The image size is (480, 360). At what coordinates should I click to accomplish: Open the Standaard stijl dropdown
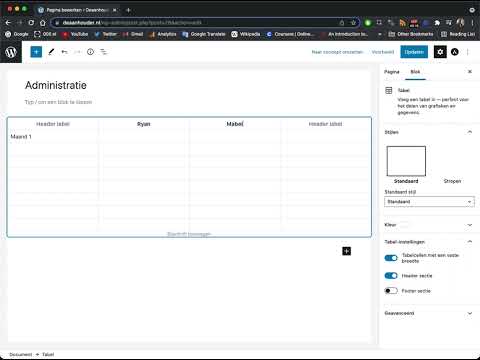[429, 202]
